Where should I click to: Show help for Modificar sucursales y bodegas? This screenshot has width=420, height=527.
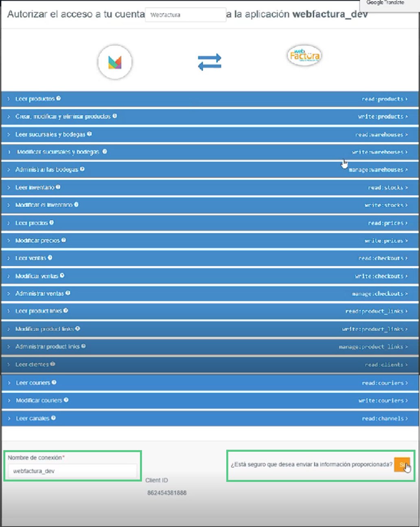tap(105, 151)
